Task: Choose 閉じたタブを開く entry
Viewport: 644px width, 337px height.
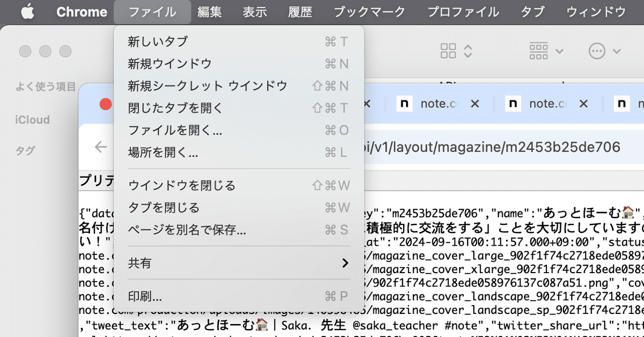Action: tap(239, 108)
